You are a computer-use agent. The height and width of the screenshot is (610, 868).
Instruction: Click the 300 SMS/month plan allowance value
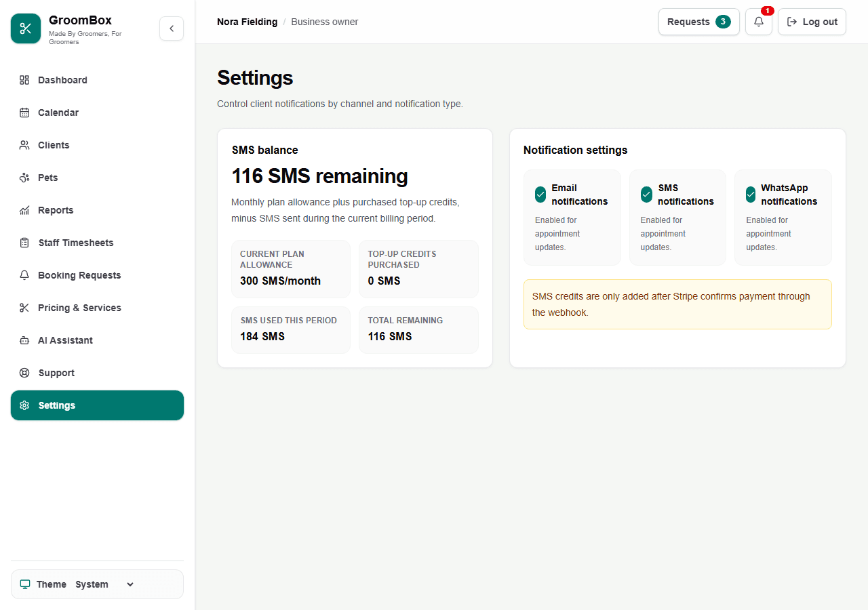pyautogui.click(x=280, y=281)
